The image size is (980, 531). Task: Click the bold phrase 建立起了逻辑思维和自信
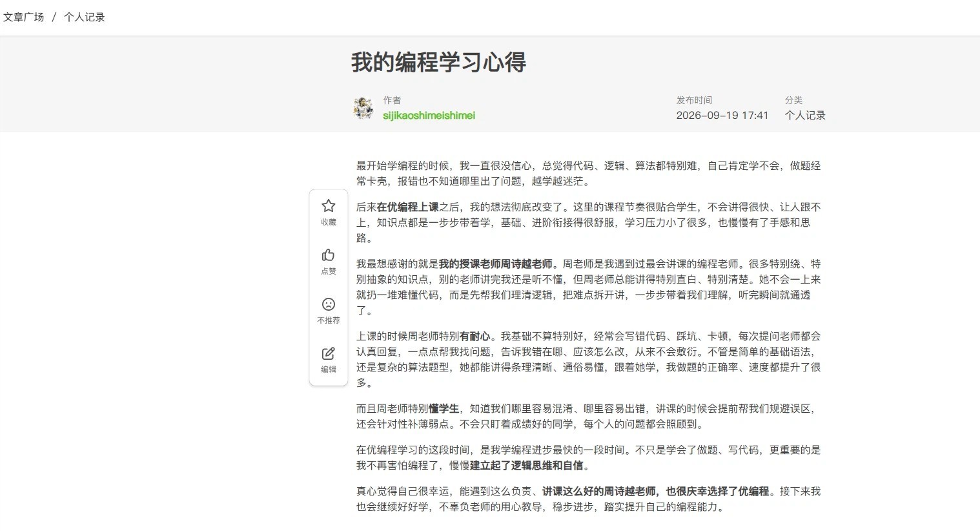click(x=527, y=466)
